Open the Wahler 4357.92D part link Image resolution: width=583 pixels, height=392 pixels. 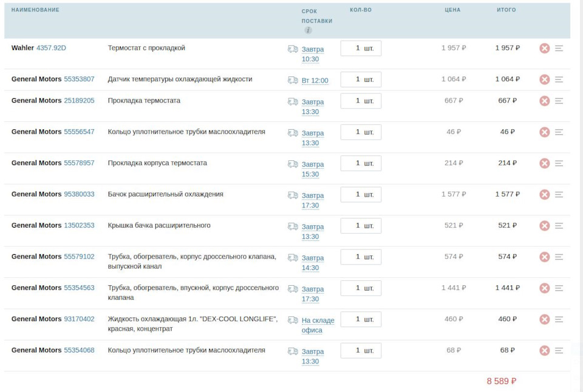(51, 48)
